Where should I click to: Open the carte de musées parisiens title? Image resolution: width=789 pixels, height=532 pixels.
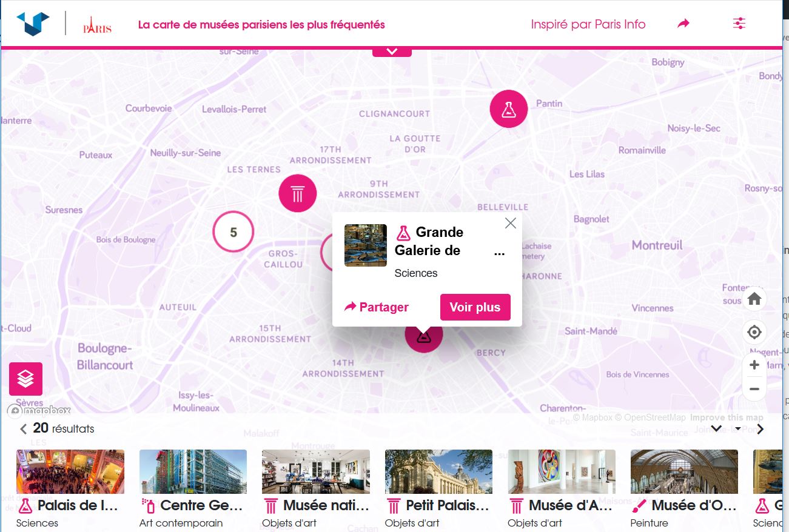(x=261, y=24)
